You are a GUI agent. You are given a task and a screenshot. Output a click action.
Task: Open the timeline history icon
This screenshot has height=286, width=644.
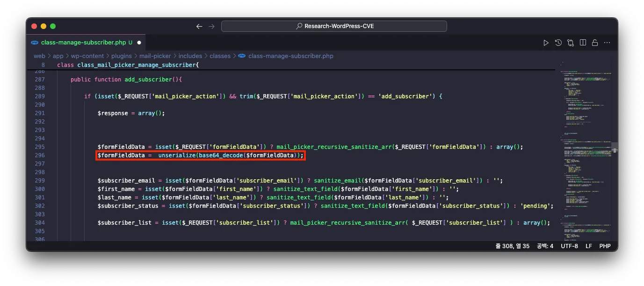pos(558,43)
